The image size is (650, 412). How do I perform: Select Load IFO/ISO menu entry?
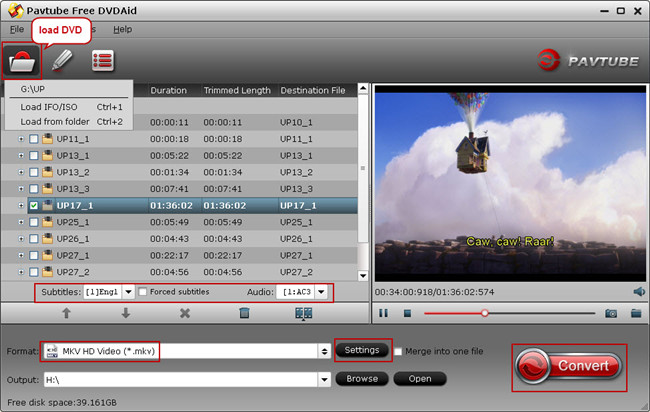71,107
